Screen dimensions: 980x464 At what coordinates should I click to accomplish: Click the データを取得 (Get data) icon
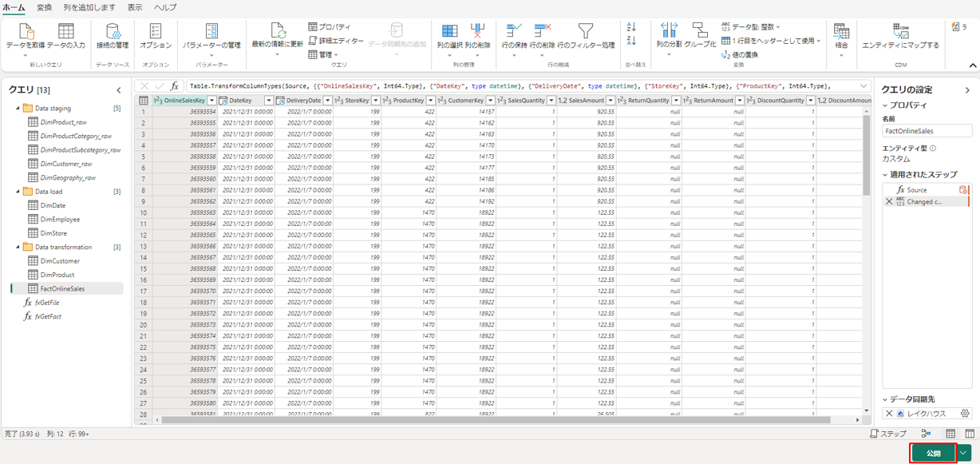26,33
